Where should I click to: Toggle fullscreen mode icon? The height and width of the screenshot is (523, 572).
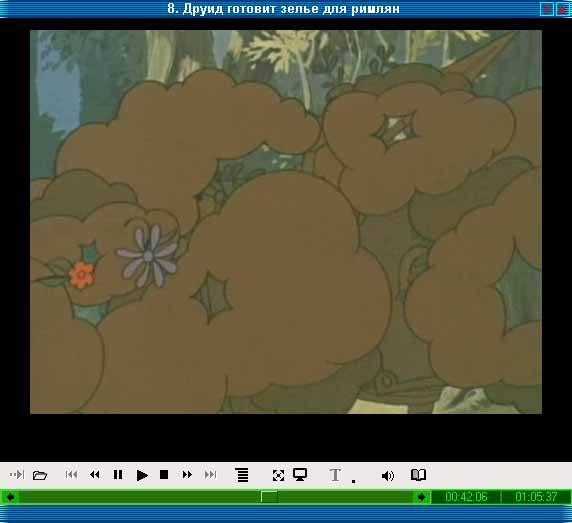coord(278,475)
